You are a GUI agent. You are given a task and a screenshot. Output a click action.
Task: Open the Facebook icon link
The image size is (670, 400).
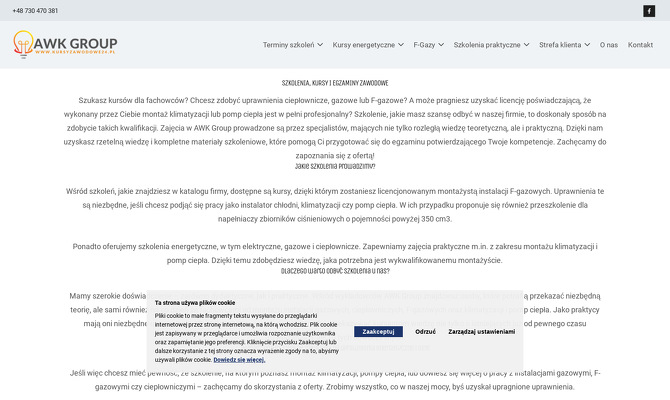(x=649, y=11)
